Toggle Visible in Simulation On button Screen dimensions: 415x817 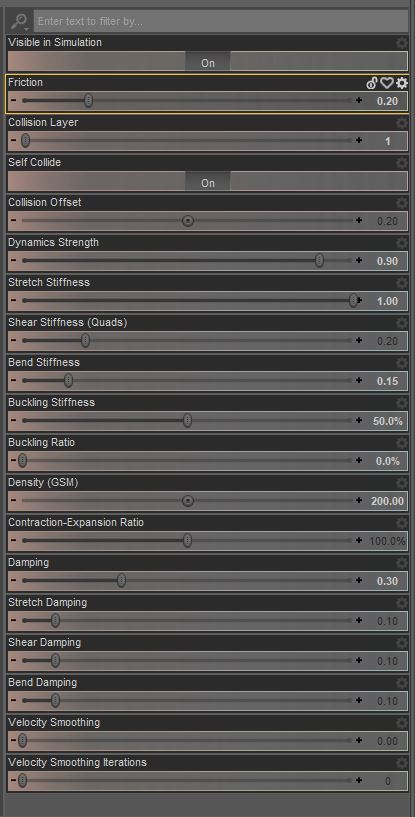[x=208, y=63]
